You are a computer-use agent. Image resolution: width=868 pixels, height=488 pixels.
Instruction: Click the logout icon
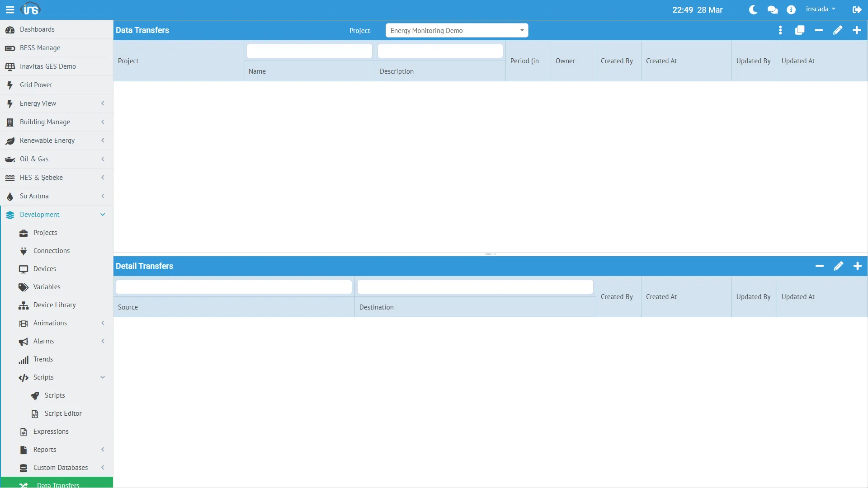pyautogui.click(x=857, y=9)
